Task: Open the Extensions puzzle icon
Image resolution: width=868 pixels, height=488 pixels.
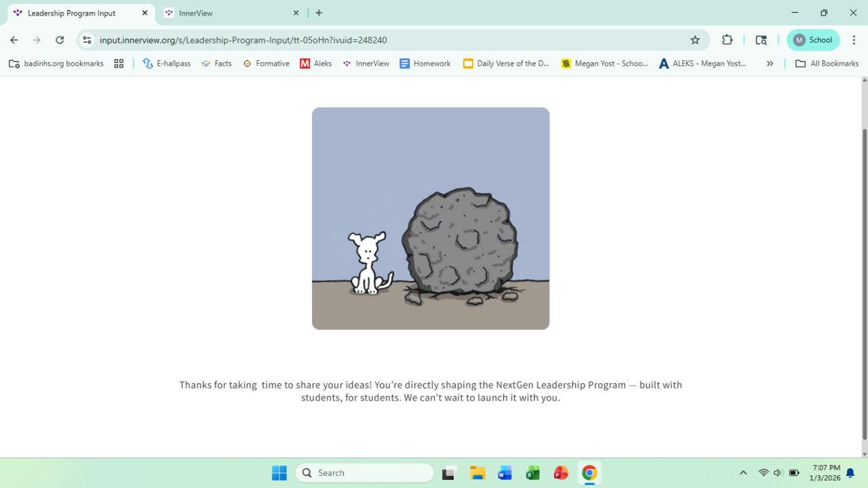Action: pos(727,40)
